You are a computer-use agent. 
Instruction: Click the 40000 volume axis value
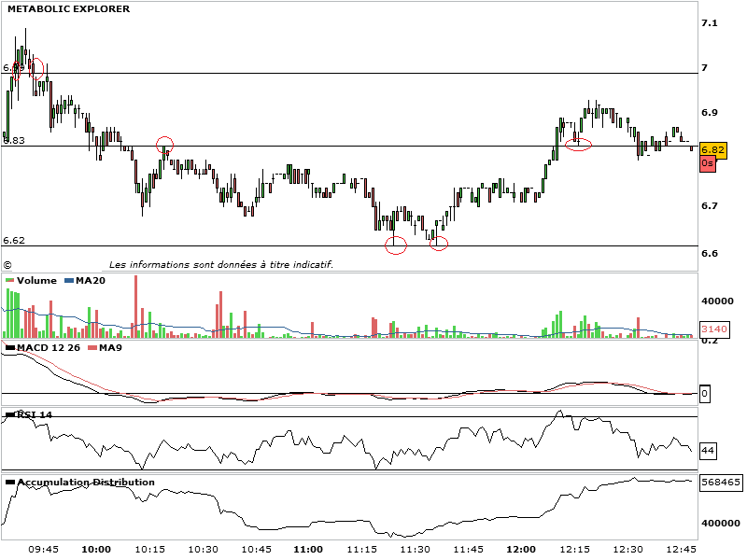point(717,301)
